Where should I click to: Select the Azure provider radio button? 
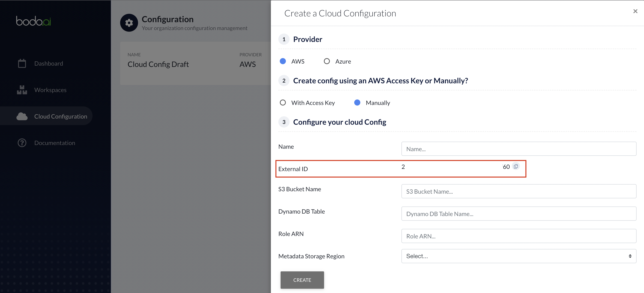click(x=327, y=61)
